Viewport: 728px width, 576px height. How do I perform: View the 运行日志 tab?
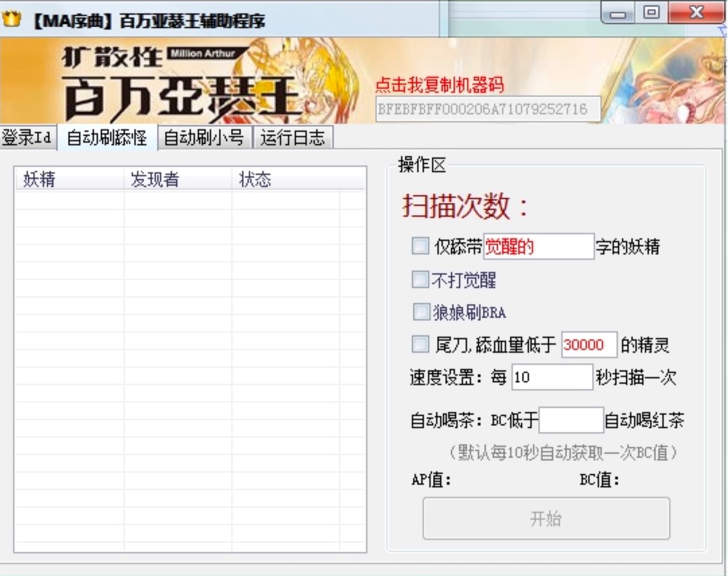(x=292, y=137)
